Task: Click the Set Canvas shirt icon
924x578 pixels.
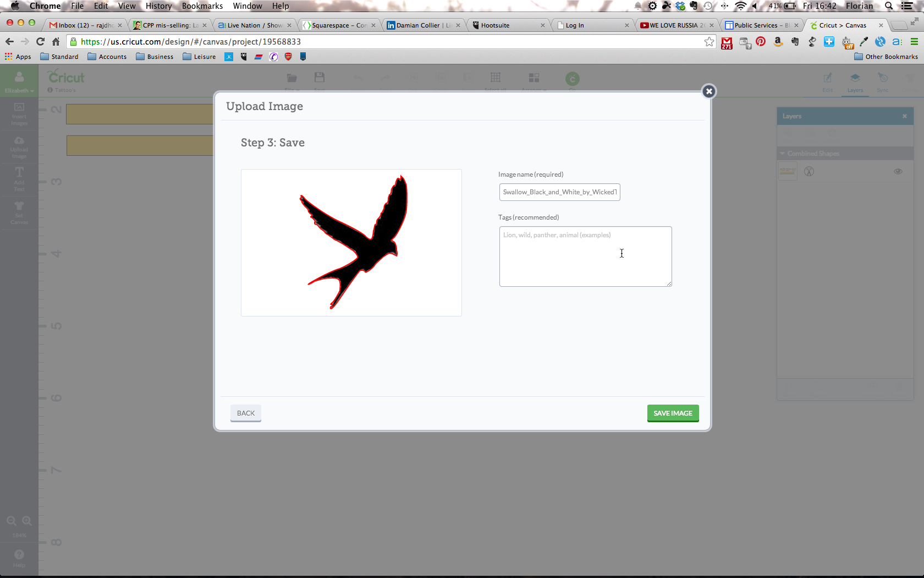Action: 19,212
